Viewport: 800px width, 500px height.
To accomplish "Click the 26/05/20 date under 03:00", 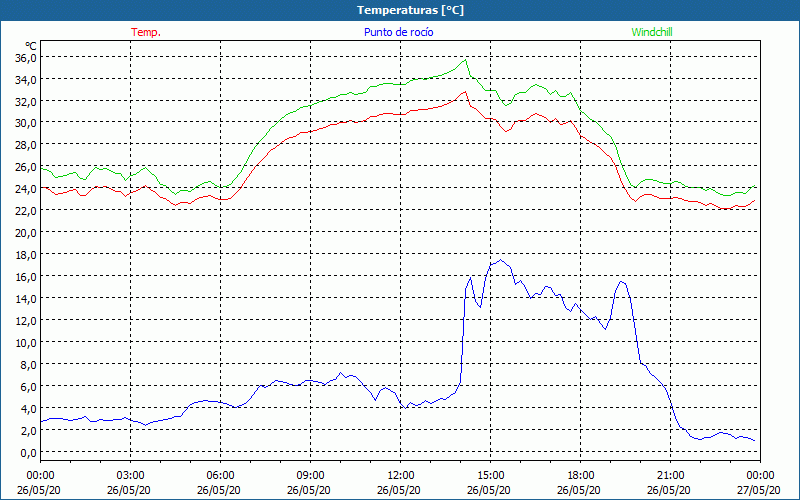I will [x=129, y=490].
